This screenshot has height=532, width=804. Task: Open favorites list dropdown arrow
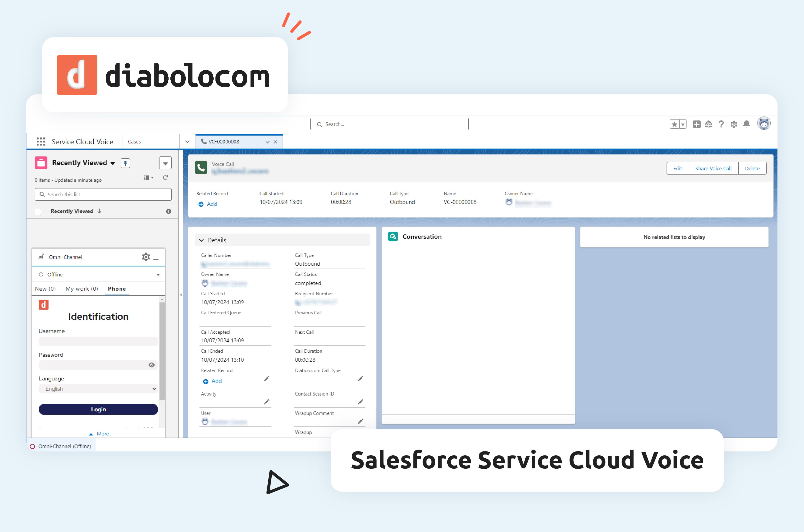683,124
